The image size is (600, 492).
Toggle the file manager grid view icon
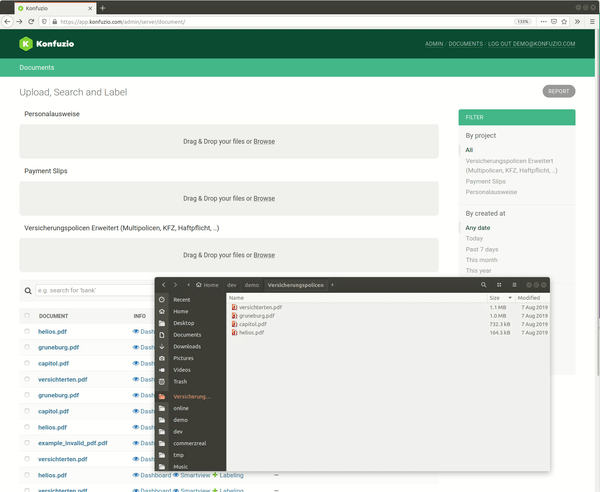500,285
